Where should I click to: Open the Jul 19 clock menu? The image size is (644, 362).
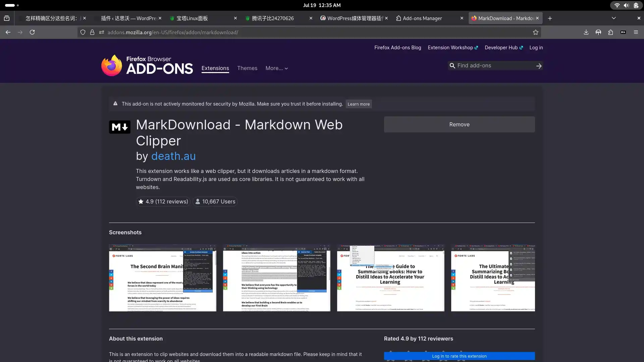click(322, 5)
